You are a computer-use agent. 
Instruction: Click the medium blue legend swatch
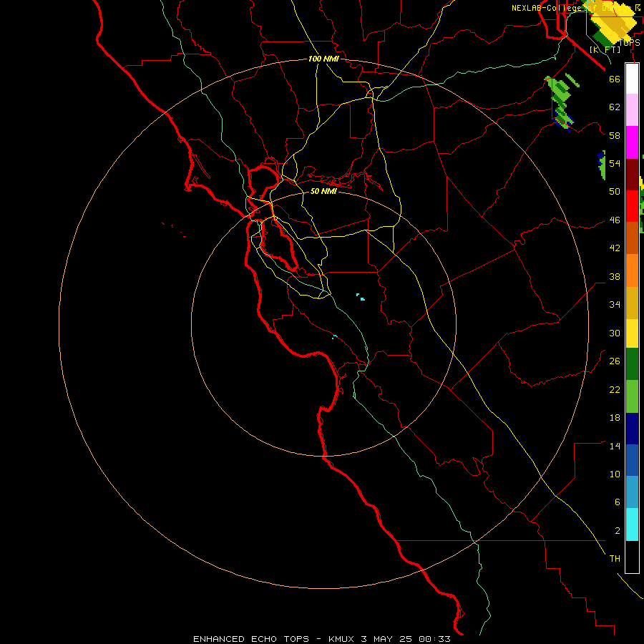click(632, 460)
